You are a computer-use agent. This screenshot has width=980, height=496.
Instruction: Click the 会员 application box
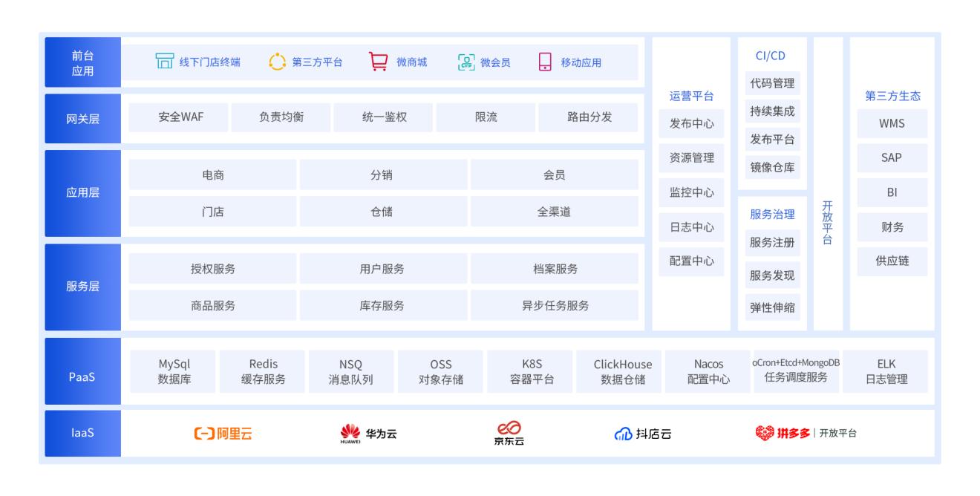[555, 175]
